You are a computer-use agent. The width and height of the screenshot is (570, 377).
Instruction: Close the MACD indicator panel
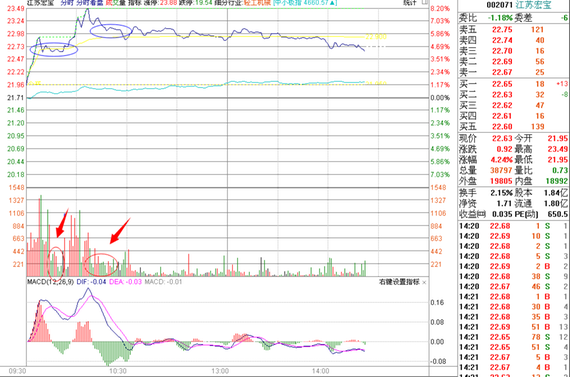pos(424,282)
